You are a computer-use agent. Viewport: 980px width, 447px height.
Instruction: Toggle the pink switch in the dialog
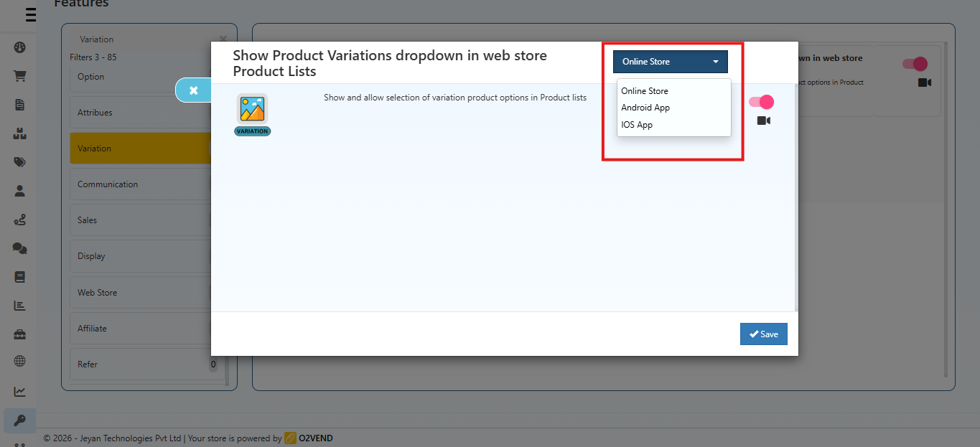coord(760,101)
